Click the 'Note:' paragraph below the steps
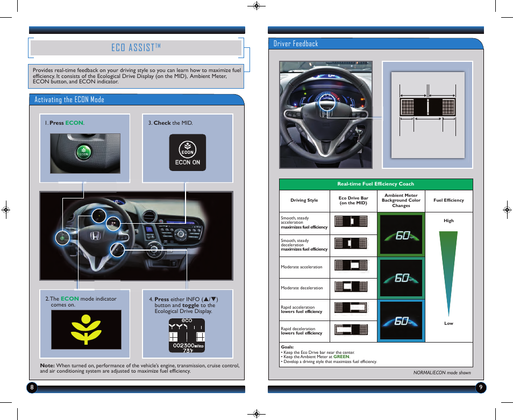The height and width of the screenshot is (420, 513). (x=140, y=368)
